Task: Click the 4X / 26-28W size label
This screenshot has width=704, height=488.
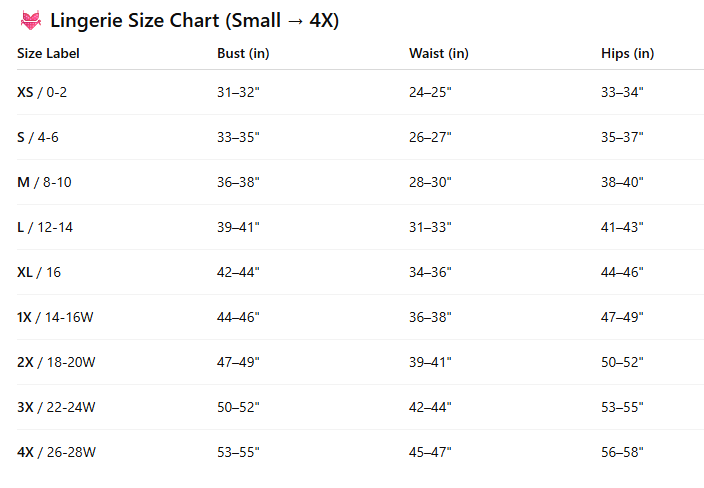Action: [x=56, y=452]
